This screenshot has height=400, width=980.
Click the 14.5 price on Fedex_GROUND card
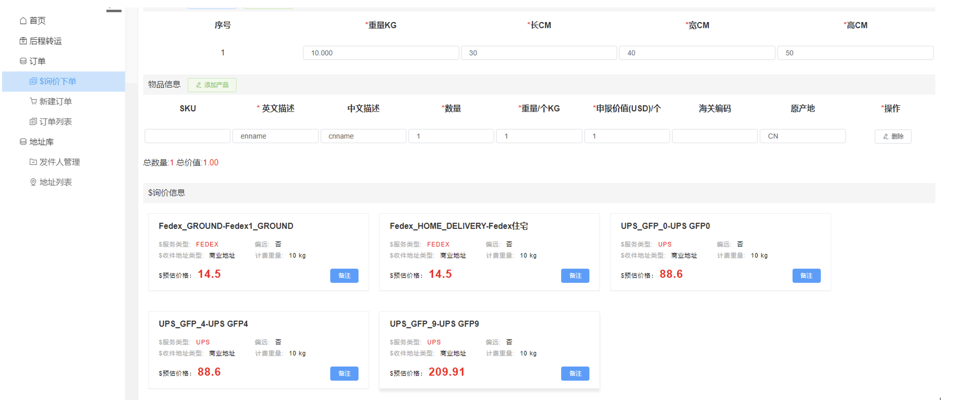click(209, 274)
